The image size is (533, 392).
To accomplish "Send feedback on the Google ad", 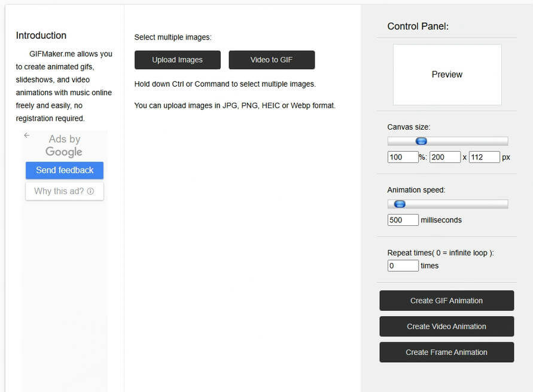I will (65, 170).
